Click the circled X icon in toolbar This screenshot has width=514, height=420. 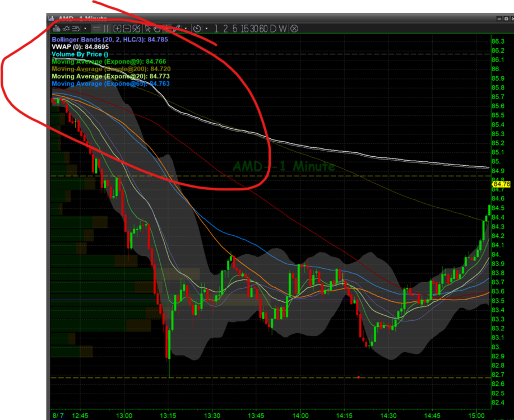click(x=294, y=28)
